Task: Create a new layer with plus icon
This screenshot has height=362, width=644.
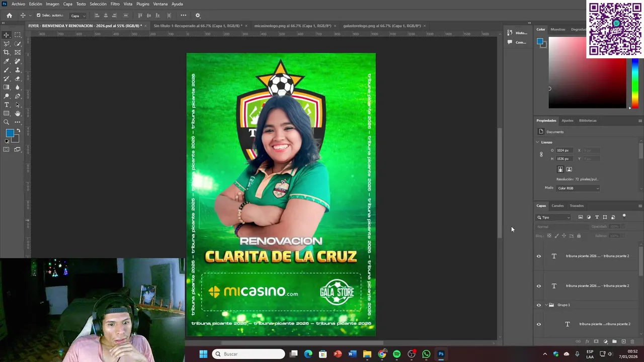Action: (x=623, y=341)
